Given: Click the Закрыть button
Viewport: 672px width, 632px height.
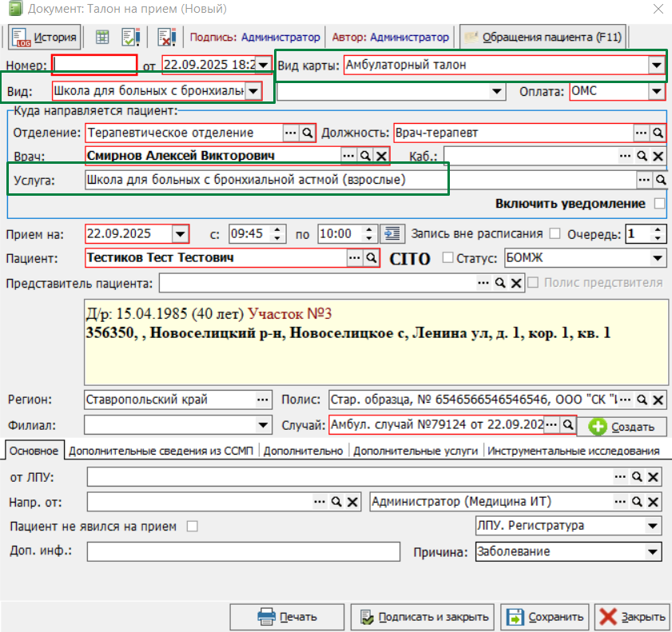Looking at the screenshot, I should click(x=633, y=617).
